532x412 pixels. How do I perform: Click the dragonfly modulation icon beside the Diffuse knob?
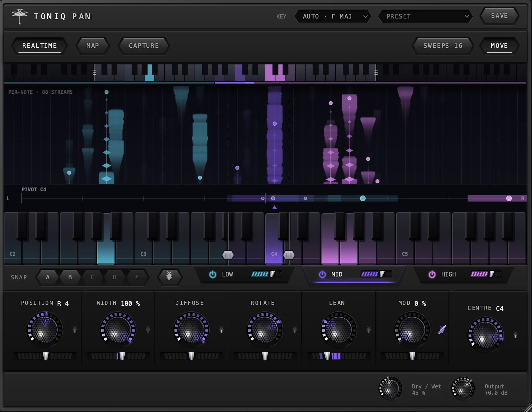pyautogui.click(x=221, y=329)
